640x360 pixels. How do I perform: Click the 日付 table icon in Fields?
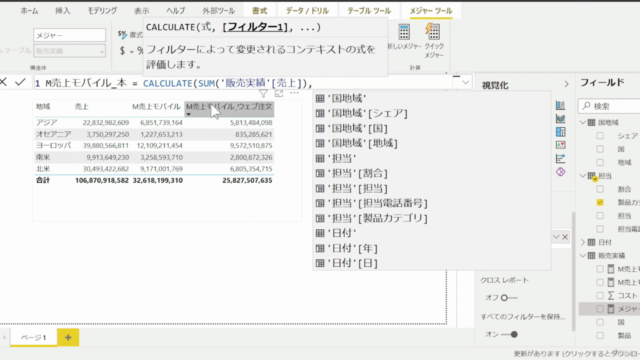coord(591,242)
